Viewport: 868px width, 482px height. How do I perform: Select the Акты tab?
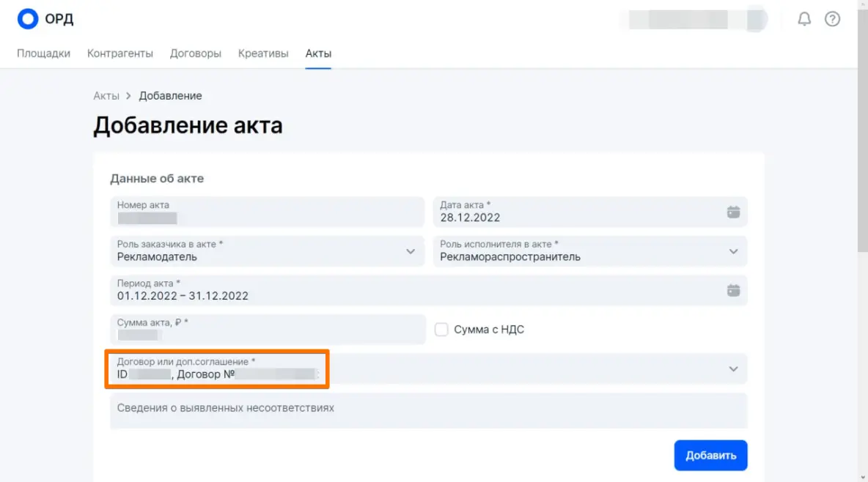[318, 53]
